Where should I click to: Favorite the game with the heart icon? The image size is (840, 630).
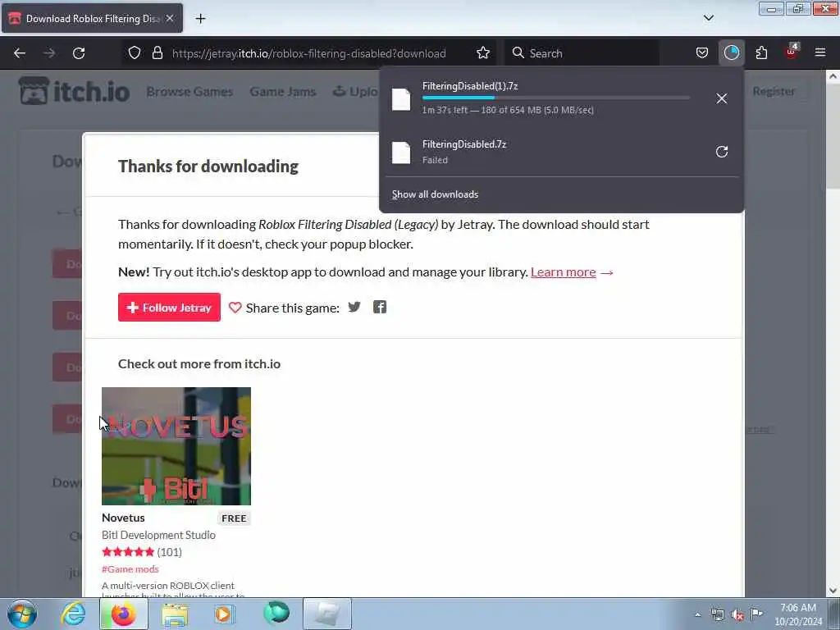coord(235,308)
